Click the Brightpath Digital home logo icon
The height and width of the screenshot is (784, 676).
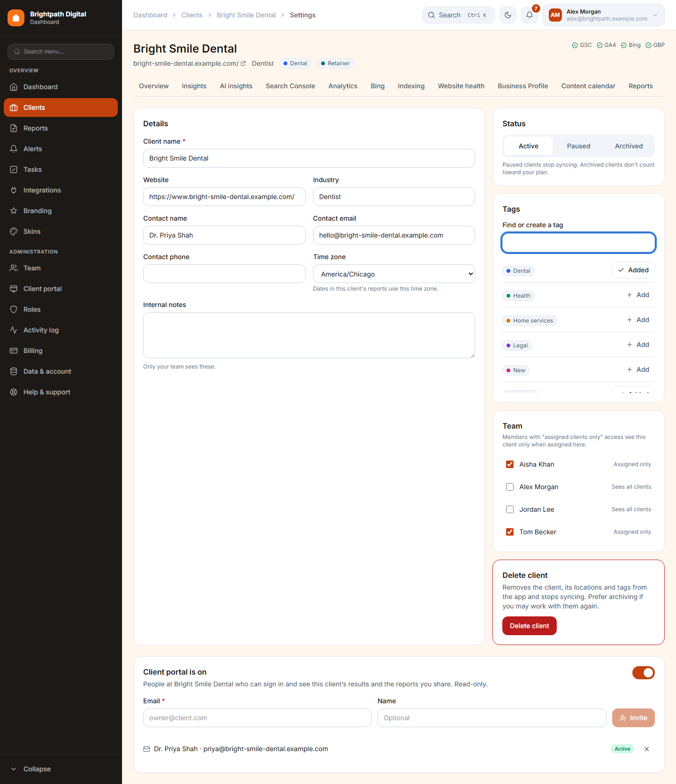click(x=16, y=18)
